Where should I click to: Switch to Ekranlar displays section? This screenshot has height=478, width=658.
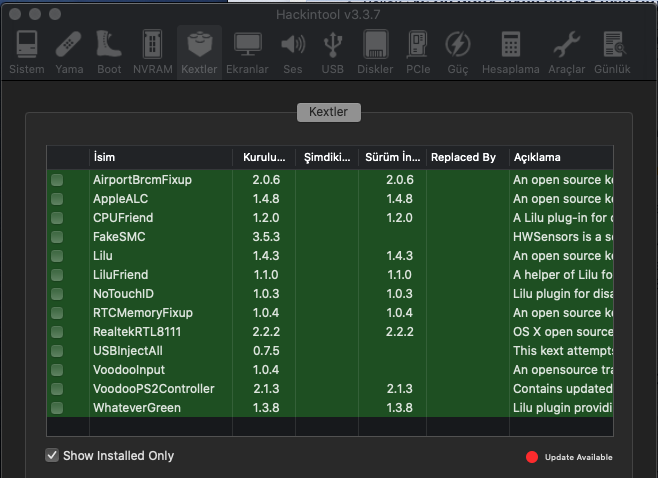247,52
